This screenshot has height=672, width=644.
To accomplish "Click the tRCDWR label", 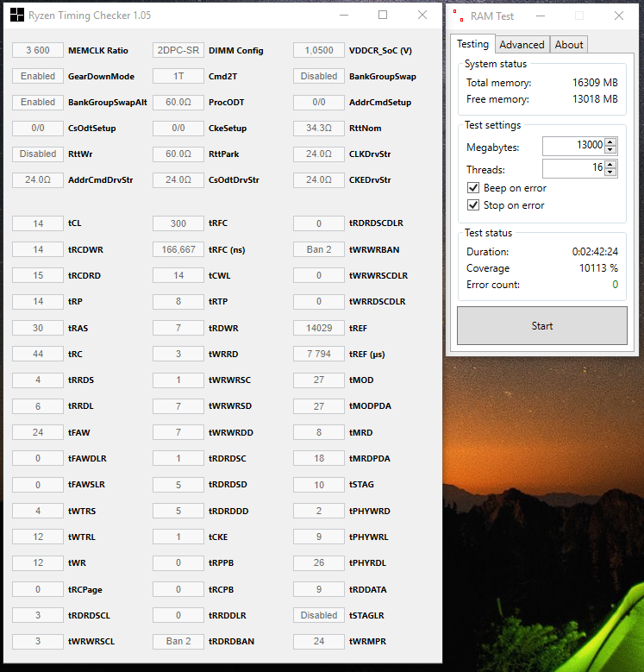I will [85, 249].
